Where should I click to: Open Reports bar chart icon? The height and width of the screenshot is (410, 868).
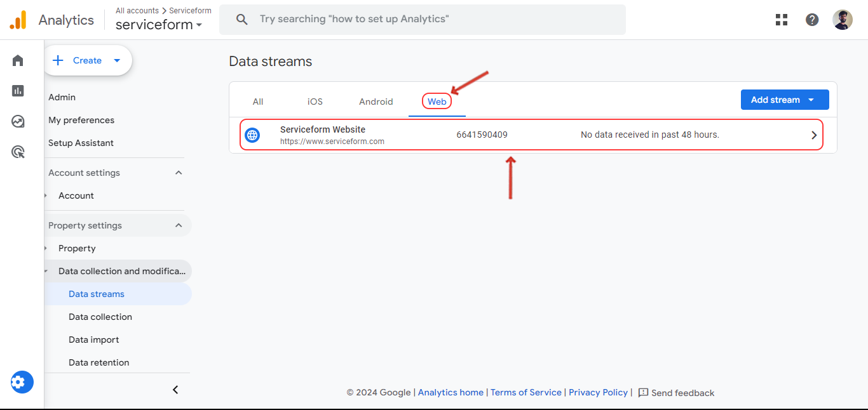tap(18, 91)
